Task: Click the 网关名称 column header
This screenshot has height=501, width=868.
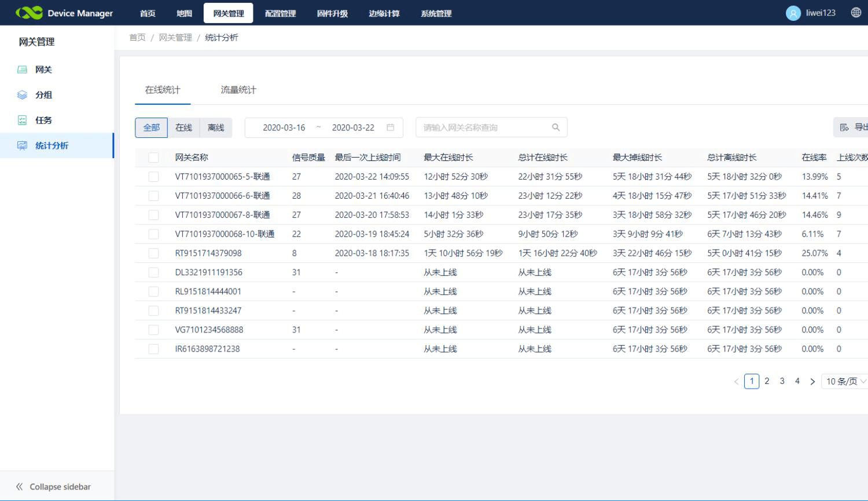Action: pyautogui.click(x=192, y=158)
